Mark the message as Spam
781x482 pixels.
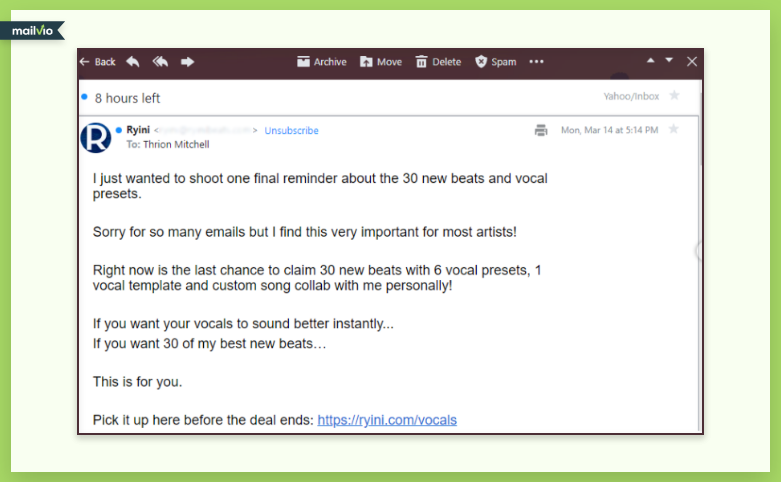(x=496, y=62)
